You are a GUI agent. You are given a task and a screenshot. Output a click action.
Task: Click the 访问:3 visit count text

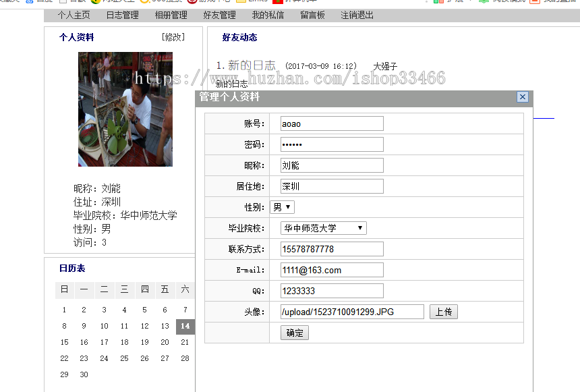(90, 242)
